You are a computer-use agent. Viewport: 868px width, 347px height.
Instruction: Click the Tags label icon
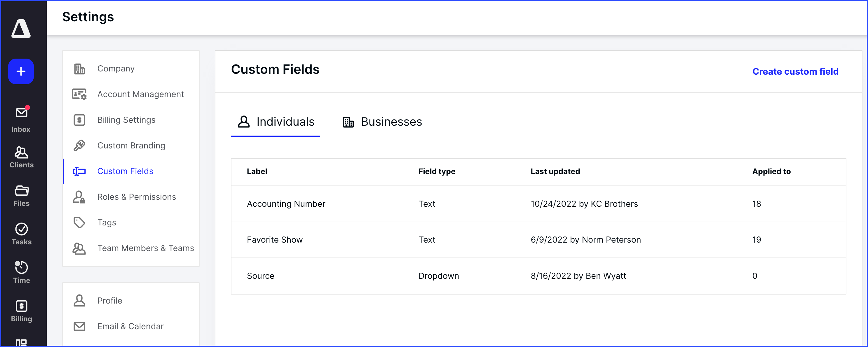79,222
